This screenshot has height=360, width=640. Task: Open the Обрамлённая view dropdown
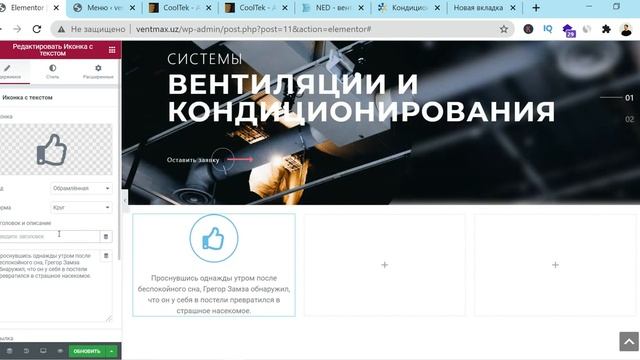(x=81, y=188)
